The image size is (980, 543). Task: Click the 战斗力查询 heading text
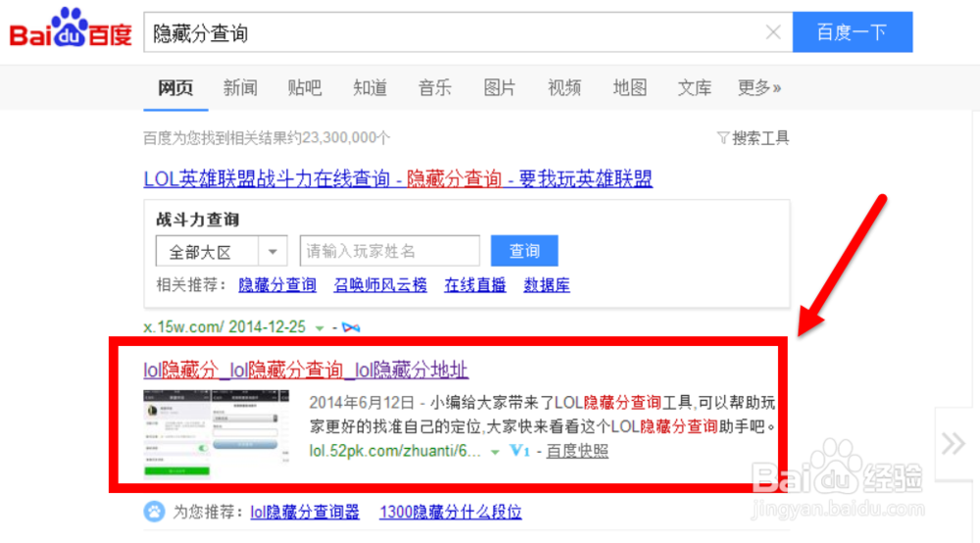coord(198,220)
